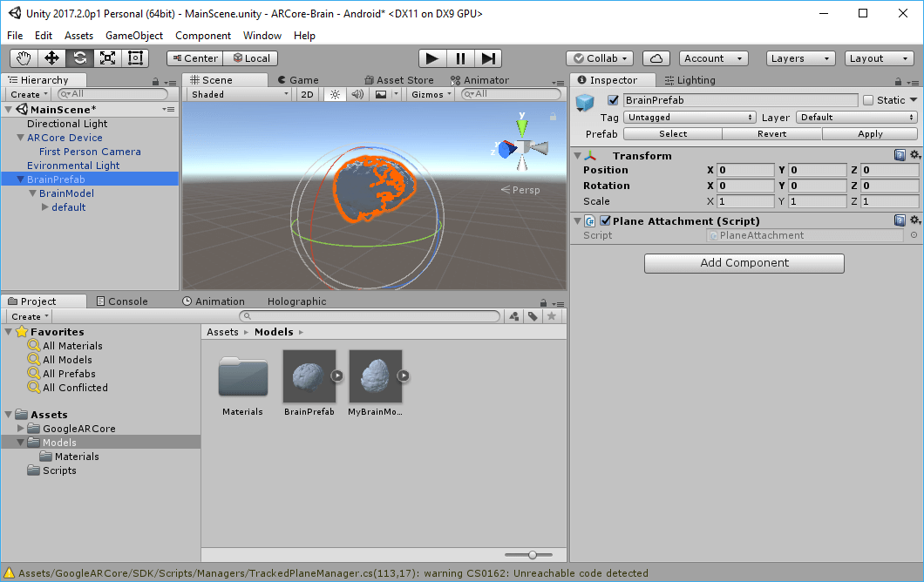Open Shaded draw mode dropdown

[x=239, y=94]
